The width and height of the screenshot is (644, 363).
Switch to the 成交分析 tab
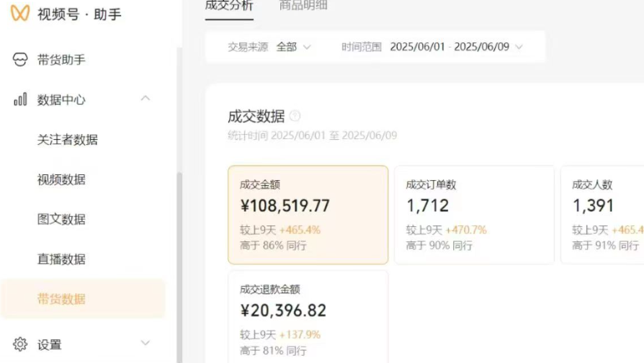[228, 6]
